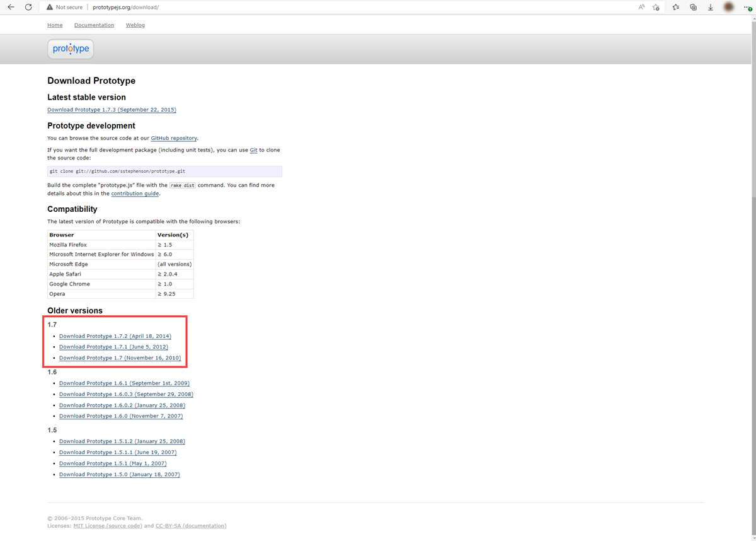This screenshot has height=541, width=756.
Task: Open the Downloads icon
Action: click(x=710, y=7)
